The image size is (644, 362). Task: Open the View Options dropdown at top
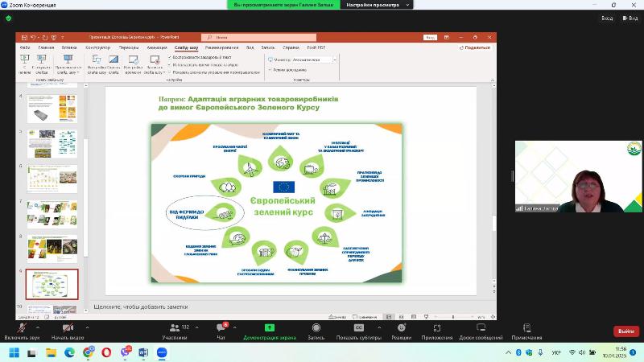tap(377, 5)
